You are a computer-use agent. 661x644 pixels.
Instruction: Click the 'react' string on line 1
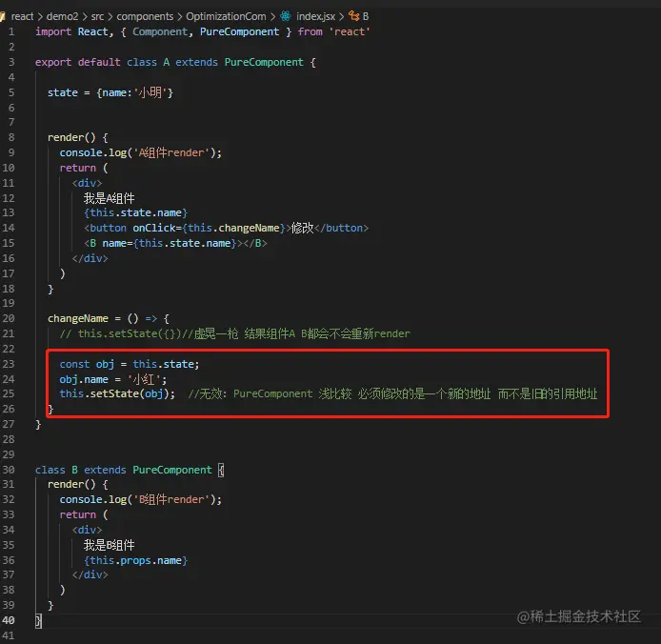coord(350,31)
